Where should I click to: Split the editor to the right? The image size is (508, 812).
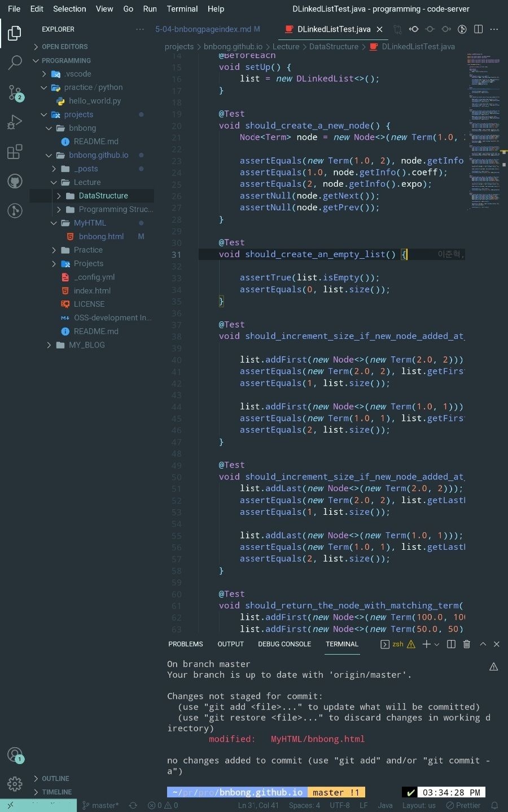click(478, 29)
